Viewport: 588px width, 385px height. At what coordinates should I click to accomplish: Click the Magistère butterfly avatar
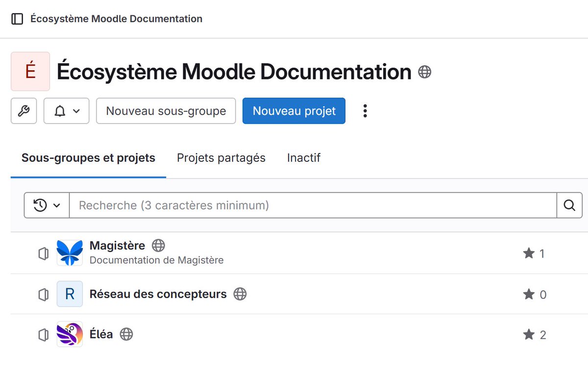point(70,253)
